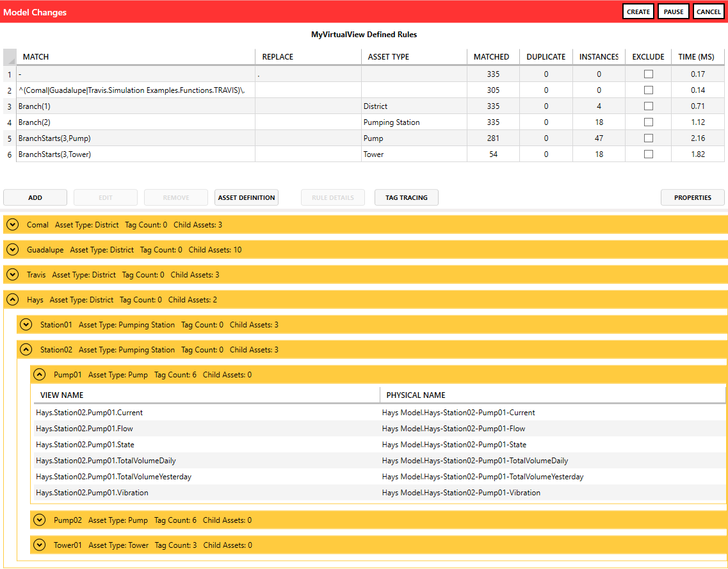Screen dimensions: 728x569
Task: Expand Tower01 asset details
Action: [x=40, y=545]
